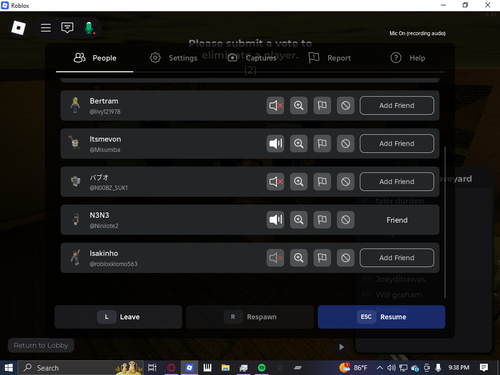Report player N3N3

322,220
